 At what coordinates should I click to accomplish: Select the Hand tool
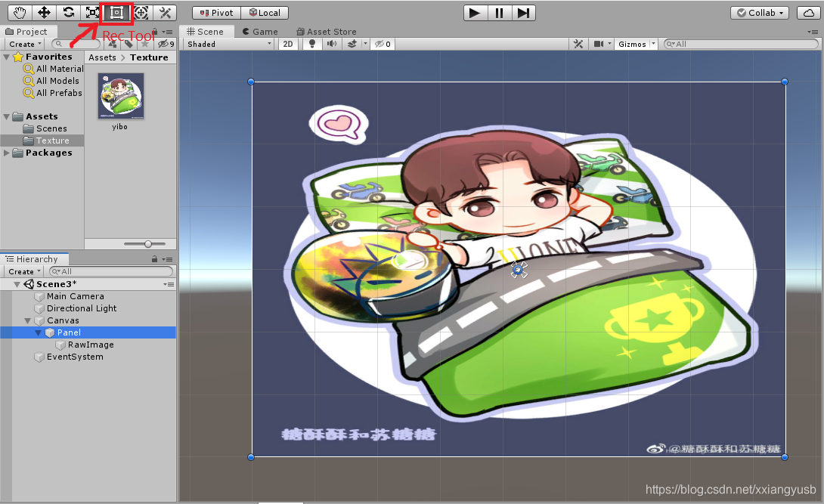20,13
